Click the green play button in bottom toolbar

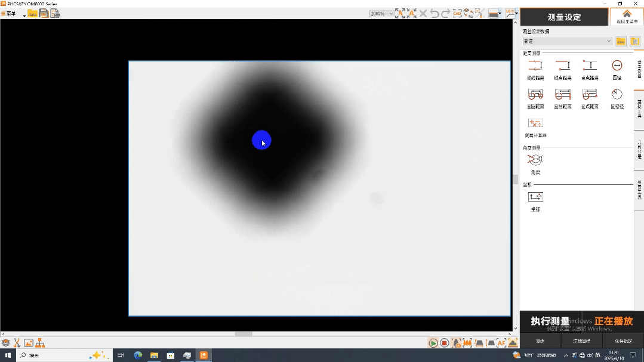tap(433, 343)
